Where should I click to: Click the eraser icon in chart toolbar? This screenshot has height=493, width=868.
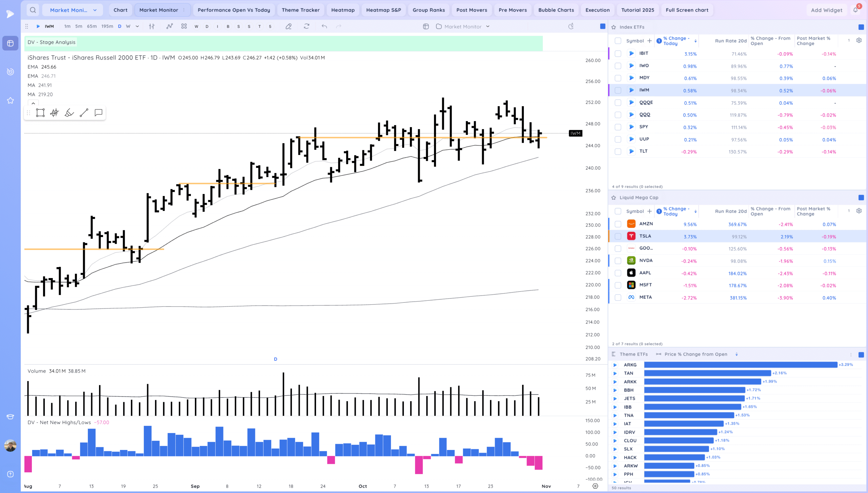pos(289,26)
